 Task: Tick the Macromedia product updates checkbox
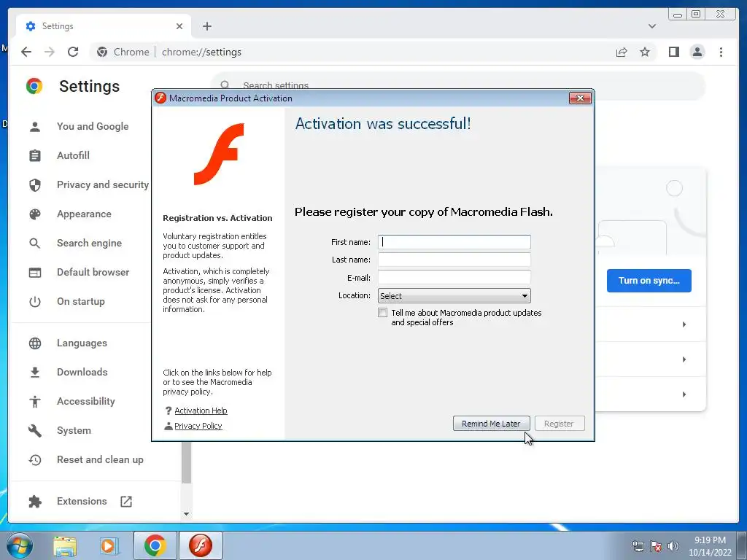point(382,313)
